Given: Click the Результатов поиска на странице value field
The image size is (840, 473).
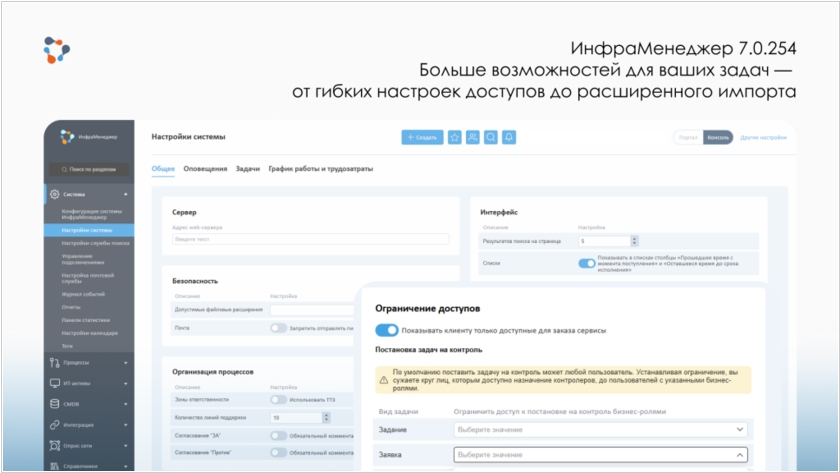Looking at the screenshot, I should coord(604,241).
